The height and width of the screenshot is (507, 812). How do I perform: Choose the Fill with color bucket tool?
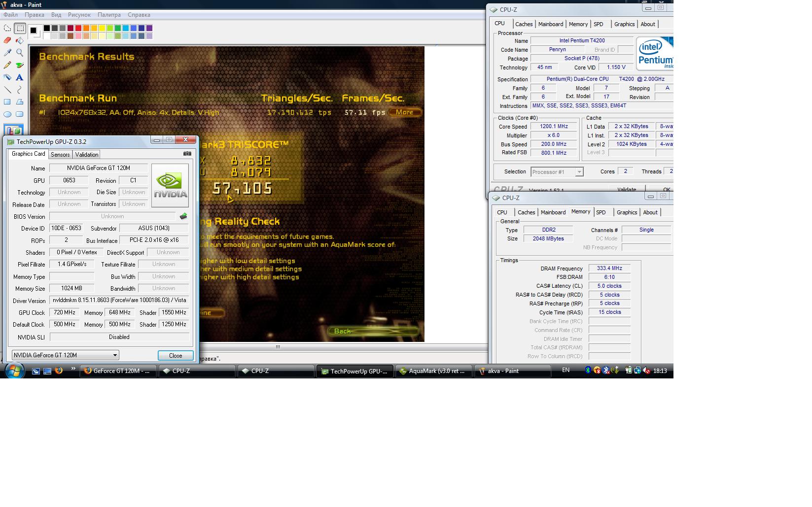coord(20,40)
